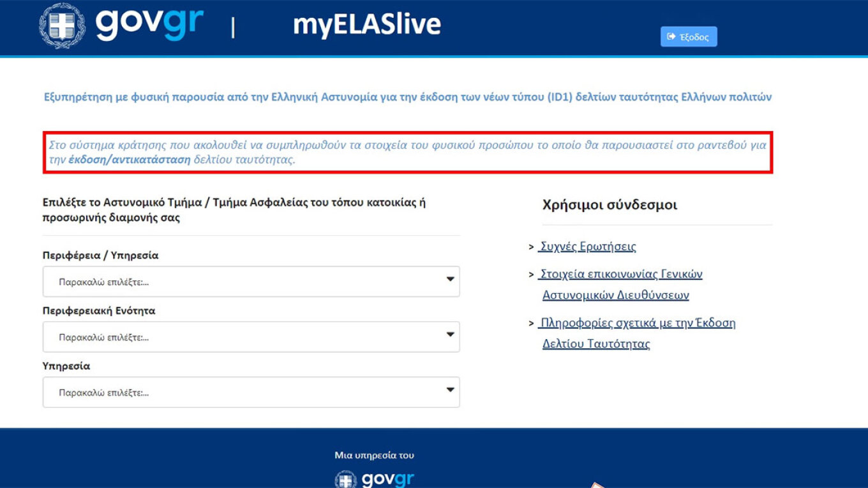Click the Περιφερειακή Ενότητα field label
This screenshot has height=488, width=868.
(99, 311)
